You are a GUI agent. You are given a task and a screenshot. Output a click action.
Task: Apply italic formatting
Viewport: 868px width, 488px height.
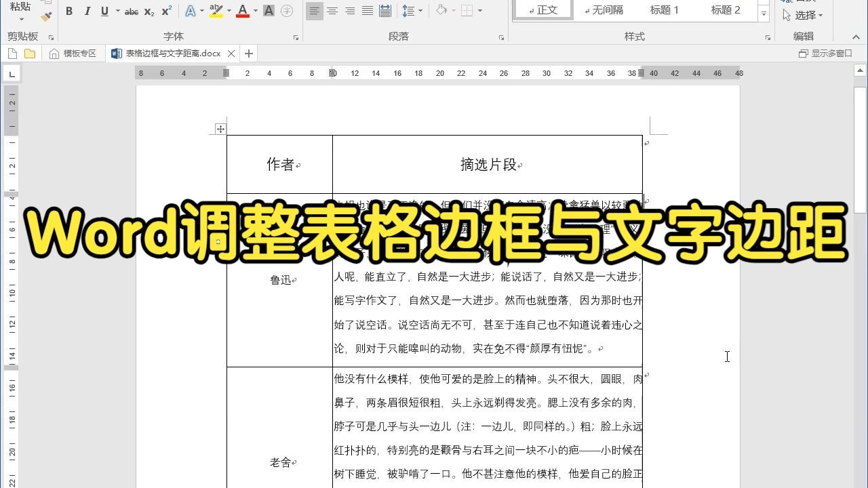pyautogui.click(x=87, y=11)
